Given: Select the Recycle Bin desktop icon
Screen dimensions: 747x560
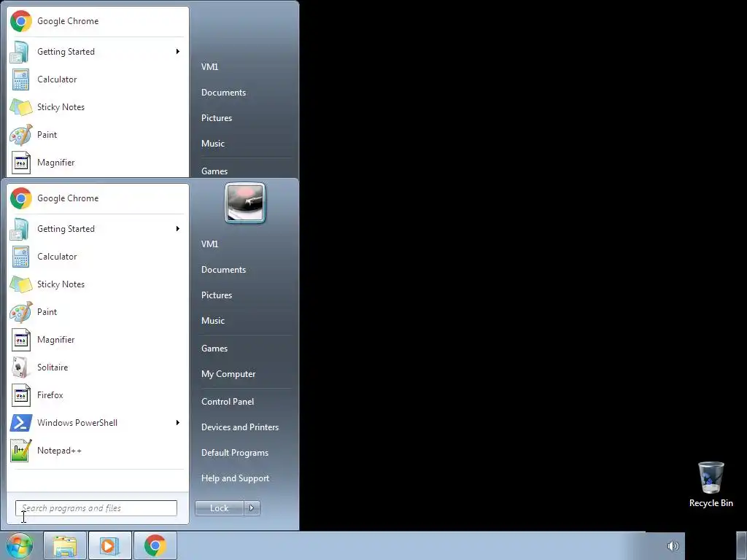Looking at the screenshot, I should tap(711, 484).
